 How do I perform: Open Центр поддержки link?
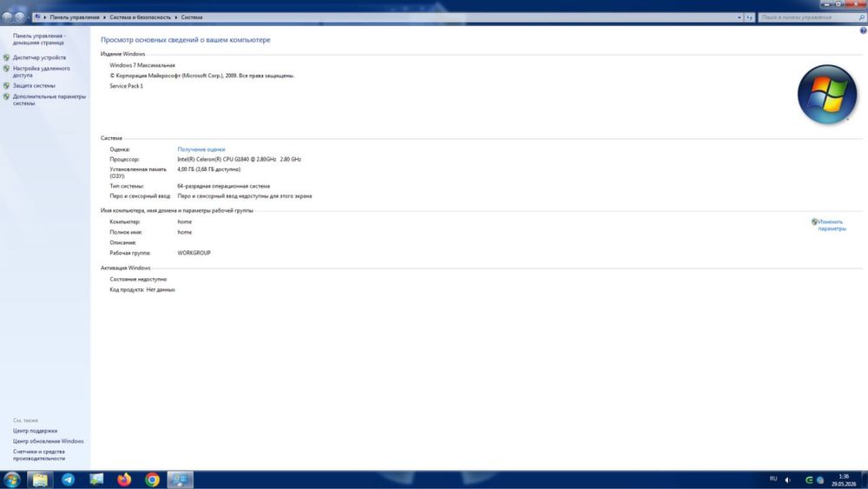point(35,431)
